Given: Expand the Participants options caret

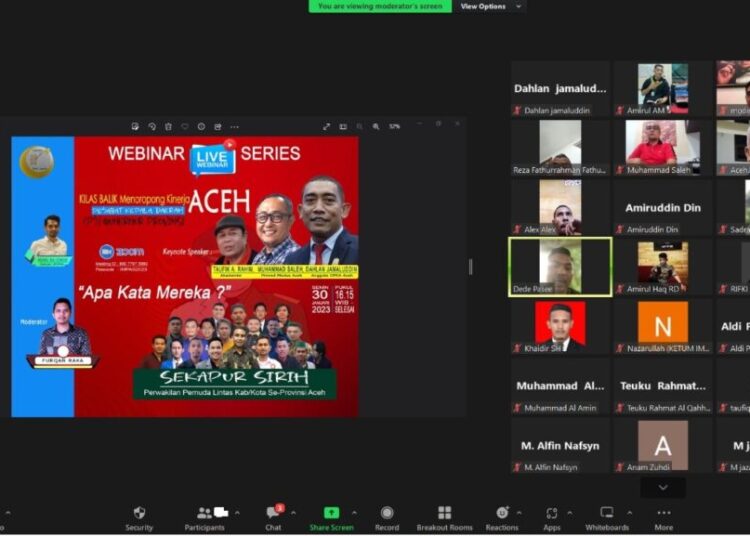Looking at the screenshot, I should click(237, 513).
